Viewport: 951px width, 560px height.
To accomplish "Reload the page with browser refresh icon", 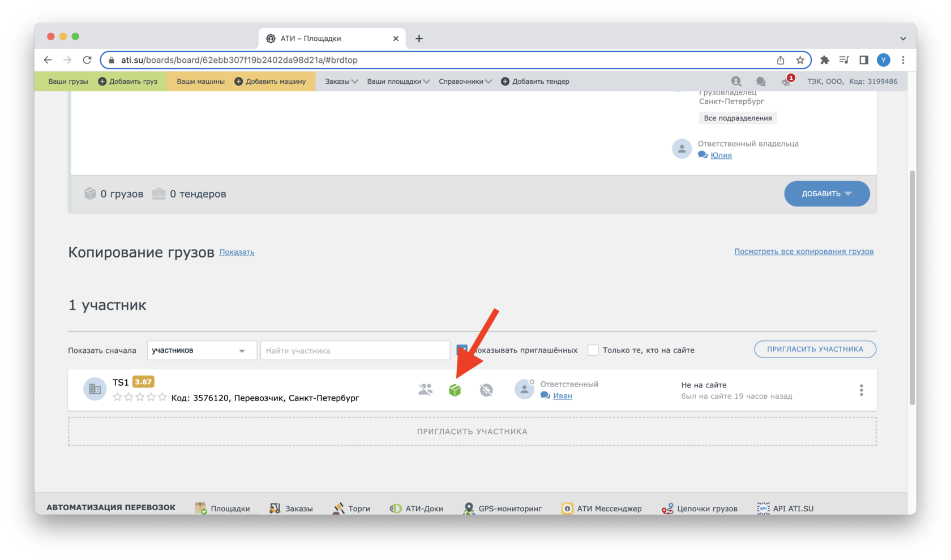I will [x=87, y=60].
